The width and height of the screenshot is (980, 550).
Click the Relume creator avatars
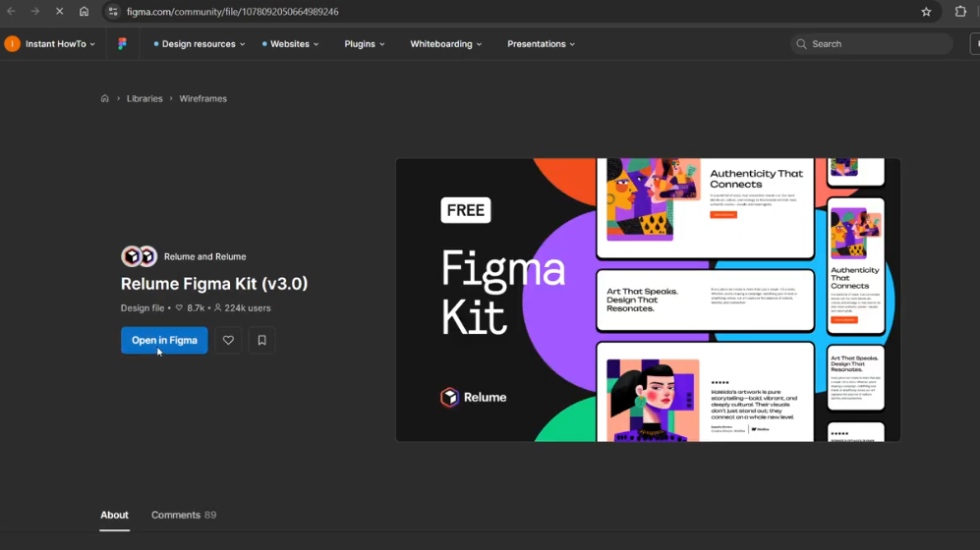pos(139,256)
